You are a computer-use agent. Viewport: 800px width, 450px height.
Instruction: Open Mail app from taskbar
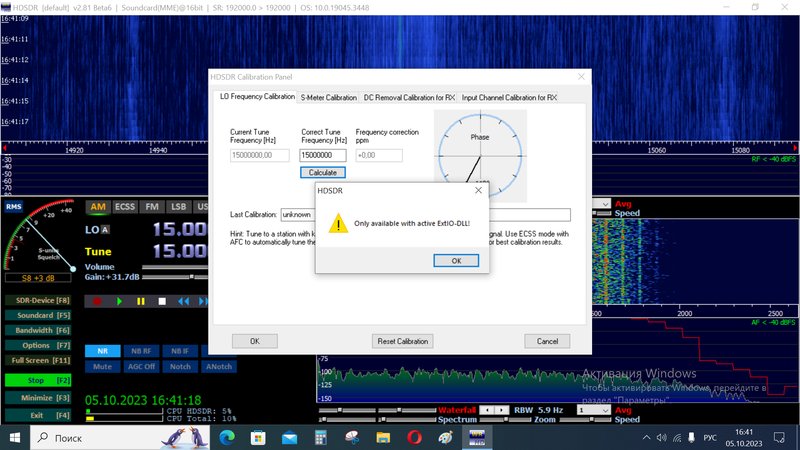pos(289,438)
